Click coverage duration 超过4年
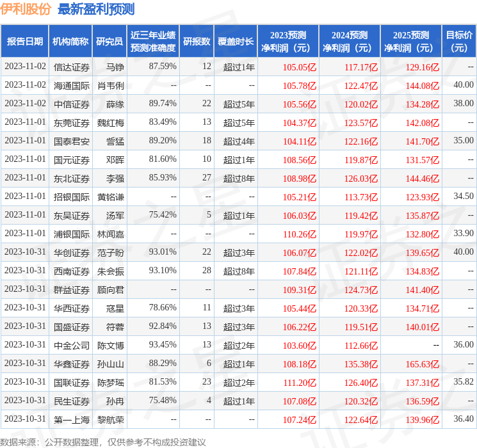 click(239, 141)
